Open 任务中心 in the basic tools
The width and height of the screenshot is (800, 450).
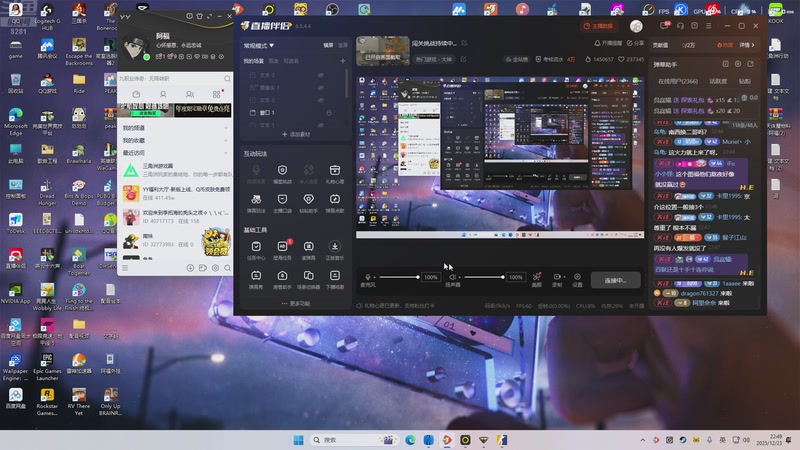click(x=256, y=246)
